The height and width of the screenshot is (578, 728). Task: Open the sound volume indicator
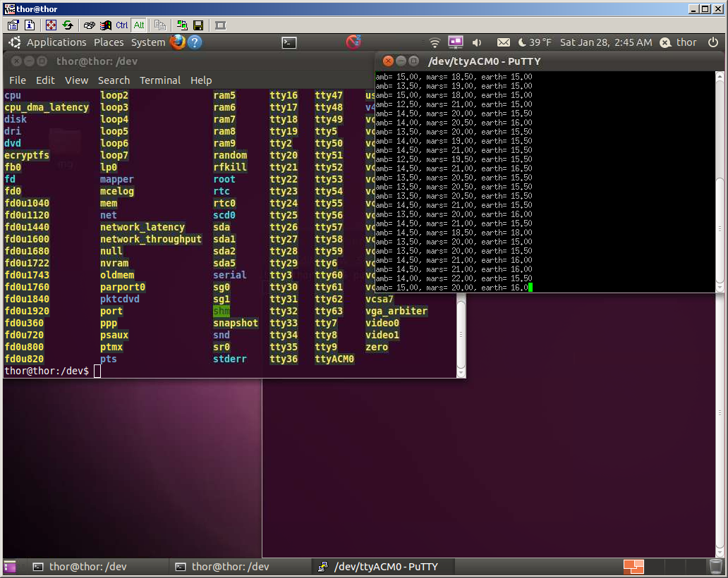(477, 43)
